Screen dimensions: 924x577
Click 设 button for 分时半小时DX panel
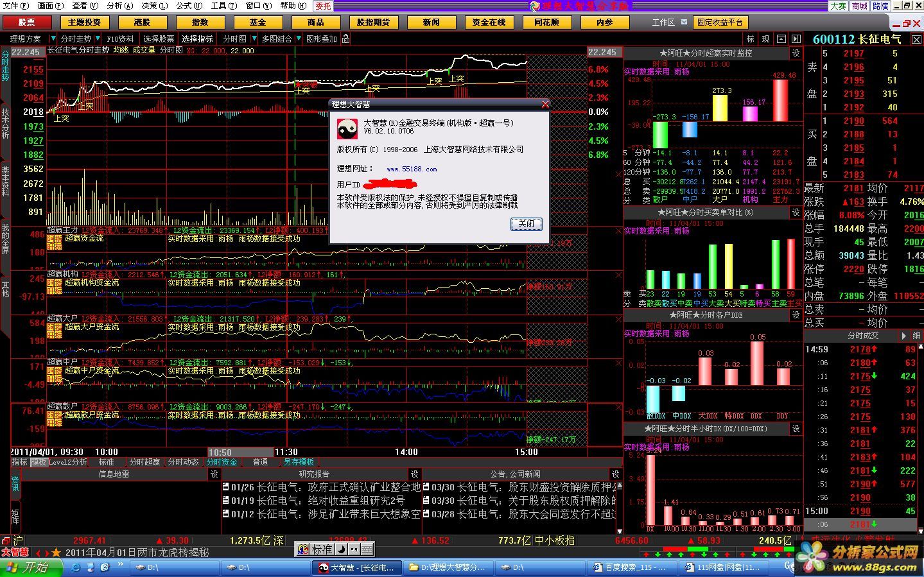pyautogui.click(x=796, y=429)
